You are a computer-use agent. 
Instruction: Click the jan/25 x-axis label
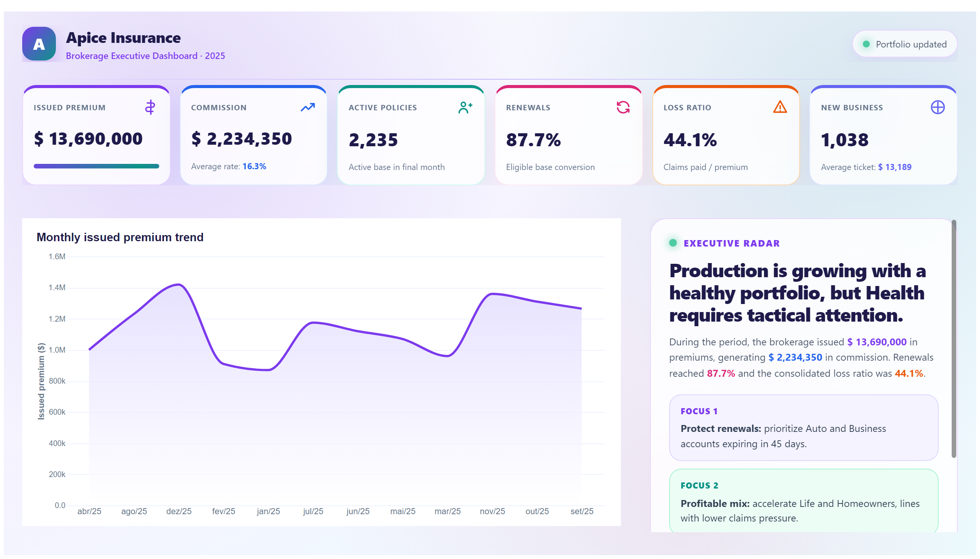click(x=268, y=511)
